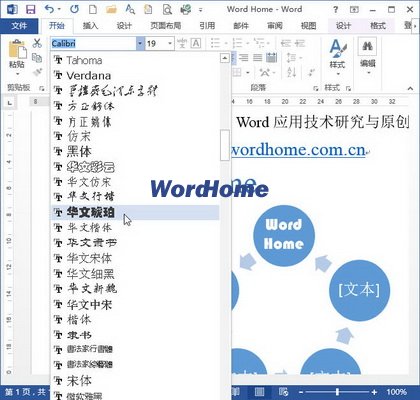
Task: Click the phonetic guide icon
Action: click(x=182, y=43)
